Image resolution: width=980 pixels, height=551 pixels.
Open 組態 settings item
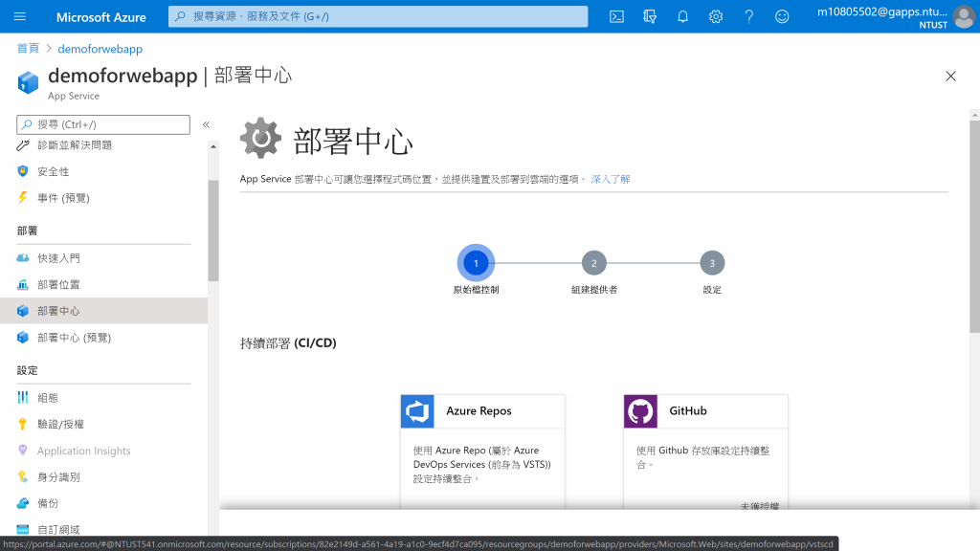coord(103,397)
